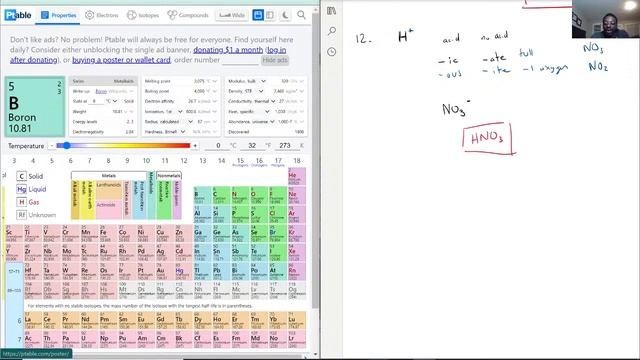Expand the Abundance universe dropdown
Viewport: 640px width, 360px height.
point(272,122)
